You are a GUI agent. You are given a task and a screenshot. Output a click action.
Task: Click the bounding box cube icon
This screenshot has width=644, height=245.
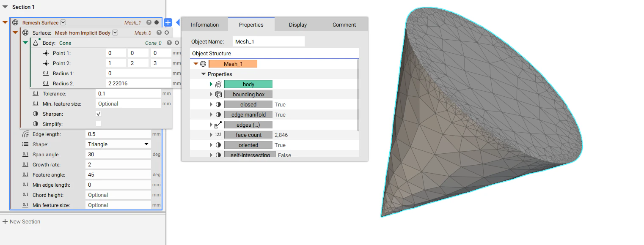(x=218, y=94)
